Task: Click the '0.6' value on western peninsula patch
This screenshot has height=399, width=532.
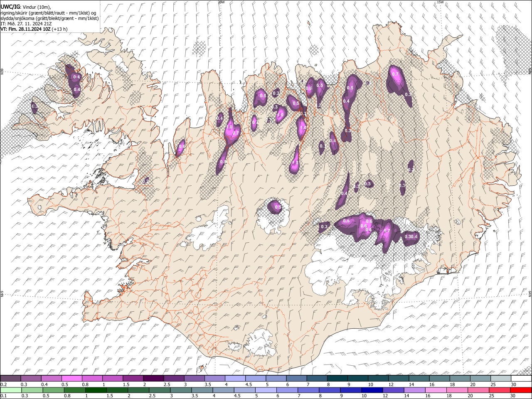Action: point(182,146)
